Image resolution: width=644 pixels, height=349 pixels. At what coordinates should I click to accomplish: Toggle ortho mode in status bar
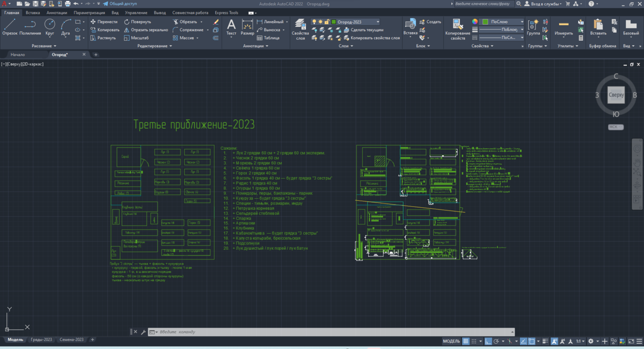point(487,341)
